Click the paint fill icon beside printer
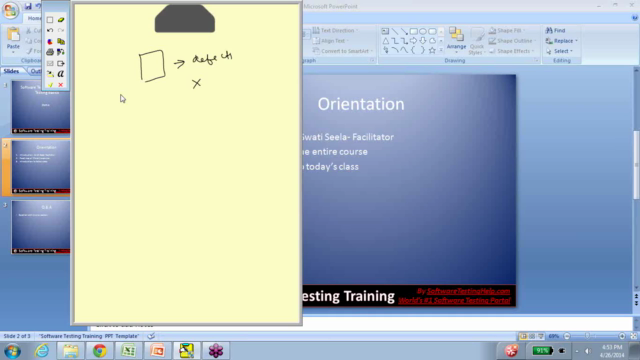This screenshot has height=360, width=640. tap(61, 52)
